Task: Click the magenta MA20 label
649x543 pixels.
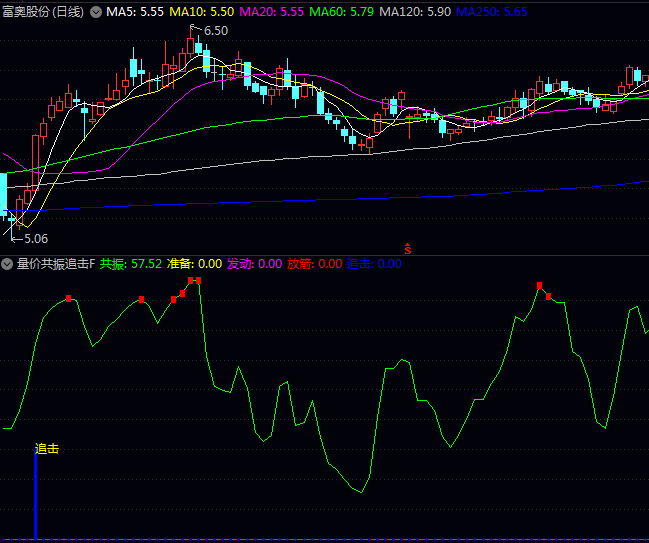Action: pos(272,12)
